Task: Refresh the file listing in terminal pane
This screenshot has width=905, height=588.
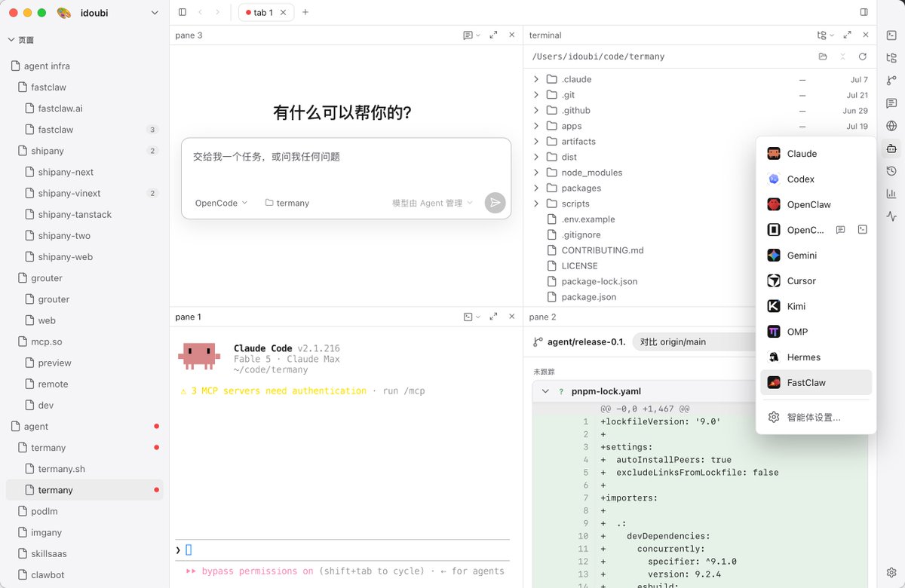Action: tap(863, 57)
